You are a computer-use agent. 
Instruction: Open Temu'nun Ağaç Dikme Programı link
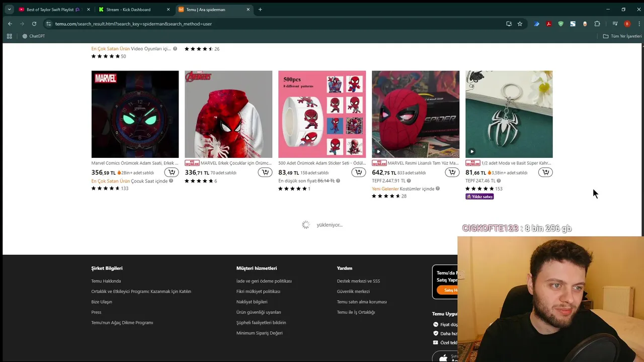click(x=122, y=323)
